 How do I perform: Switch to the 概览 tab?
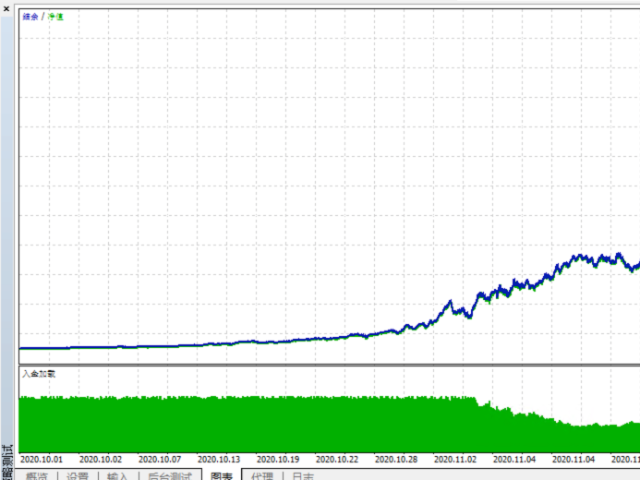click(36, 476)
